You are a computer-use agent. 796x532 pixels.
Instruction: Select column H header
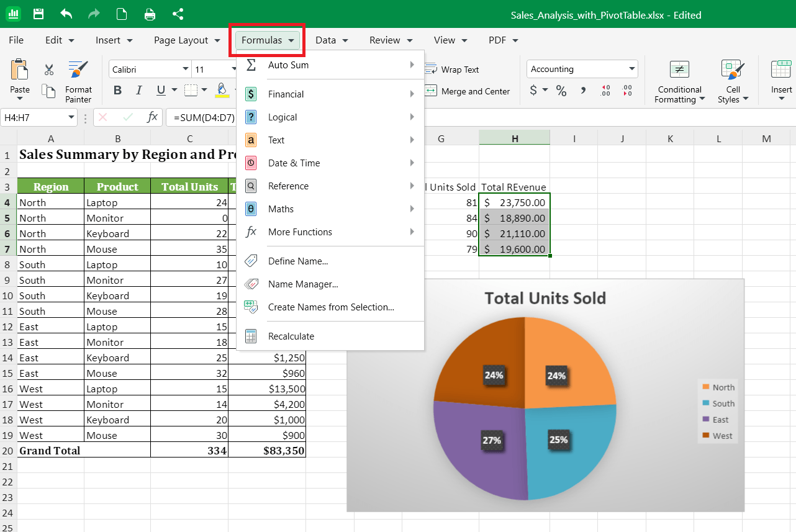coord(514,138)
